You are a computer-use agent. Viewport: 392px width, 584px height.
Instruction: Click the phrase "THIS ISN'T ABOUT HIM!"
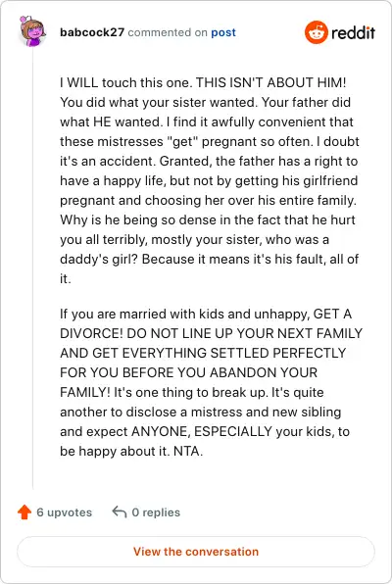(x=271, y=82)
